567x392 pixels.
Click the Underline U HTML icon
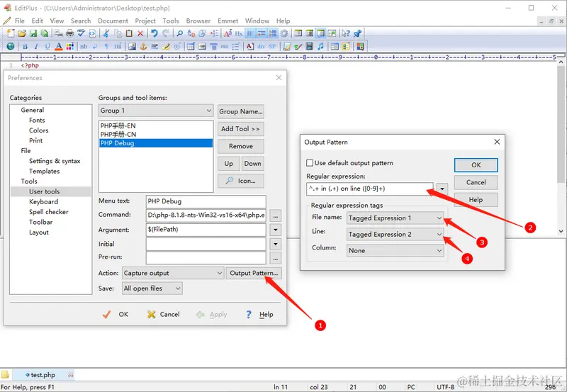coord(47,46)
